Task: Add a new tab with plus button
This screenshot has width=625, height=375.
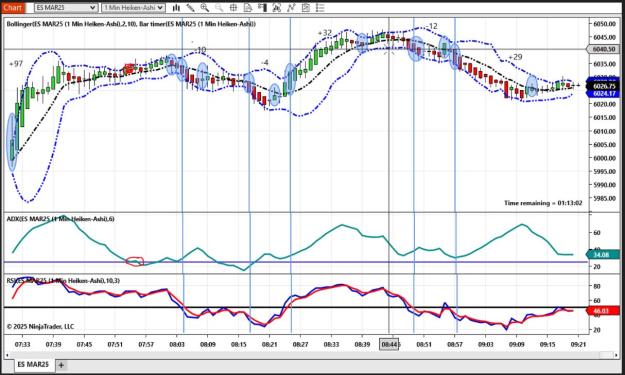Action: pyautogui.click(x=61, y=365)
